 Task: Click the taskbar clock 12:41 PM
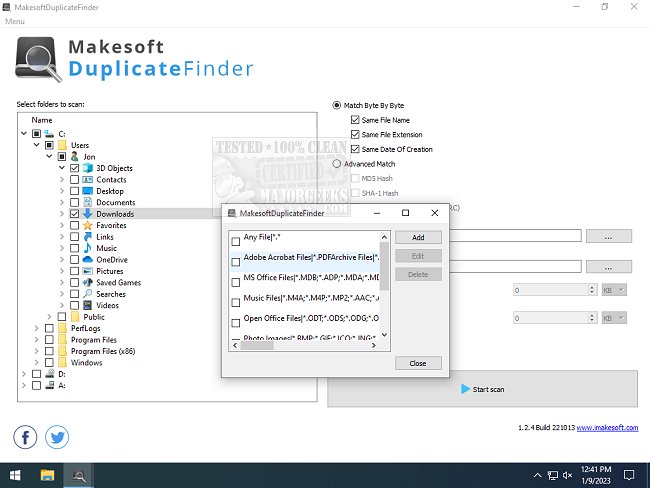(x=596, y=469)
